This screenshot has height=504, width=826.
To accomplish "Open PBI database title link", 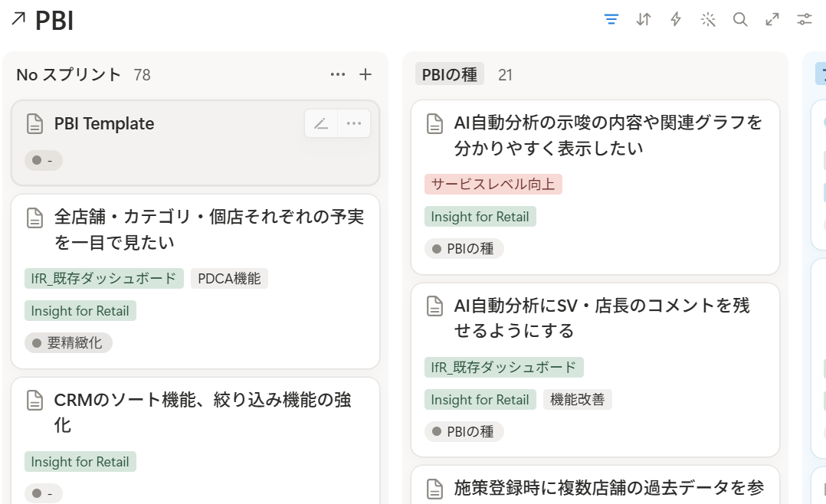I will pos(54,21).
